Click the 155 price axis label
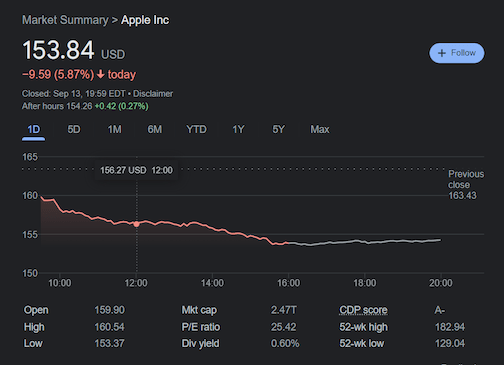 [30, 235]
